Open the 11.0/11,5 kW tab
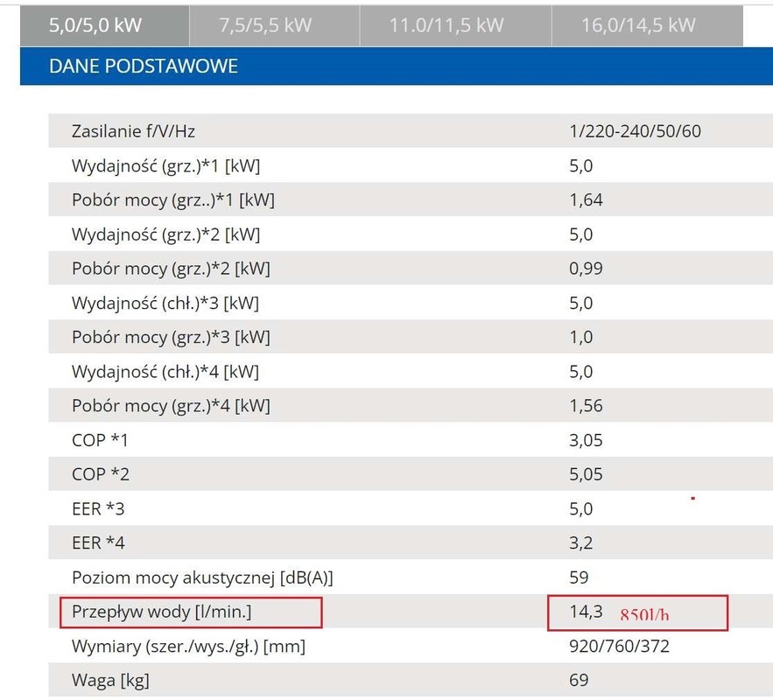 point(446,25)
